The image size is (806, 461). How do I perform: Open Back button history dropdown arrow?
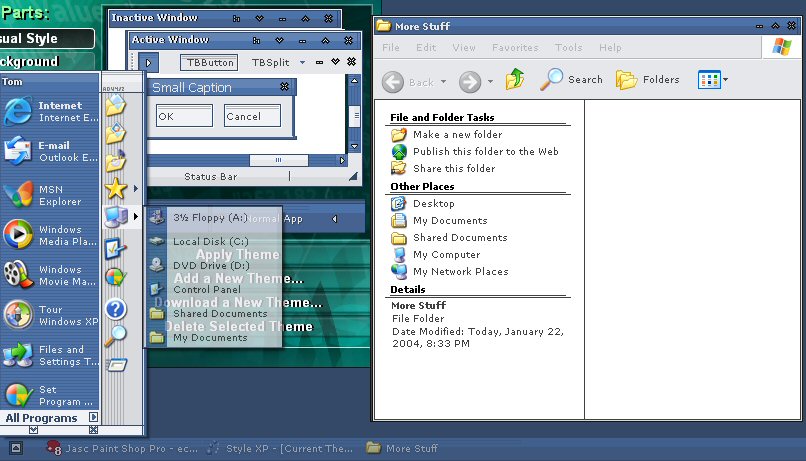pos(444,82)
